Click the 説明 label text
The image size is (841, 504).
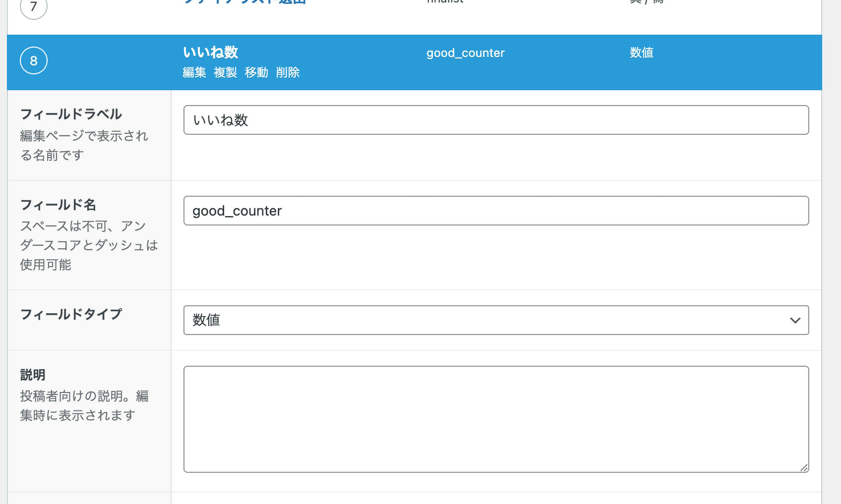[33, 375]
